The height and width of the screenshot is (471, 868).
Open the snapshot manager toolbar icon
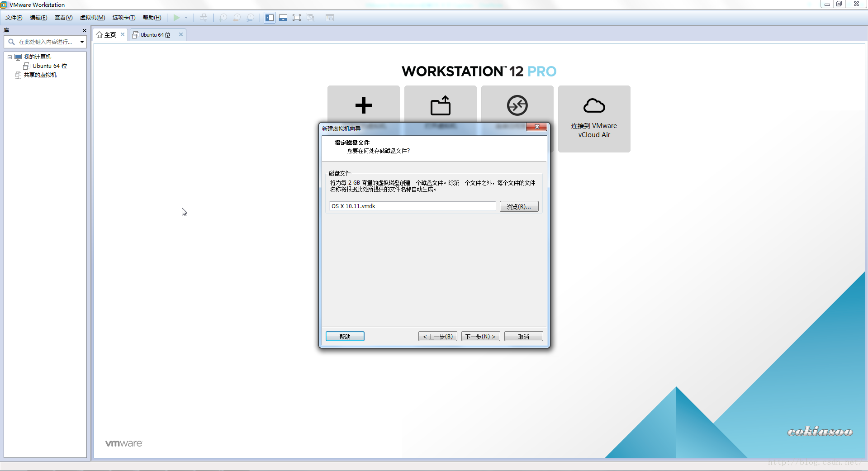(x=250, y=18)
